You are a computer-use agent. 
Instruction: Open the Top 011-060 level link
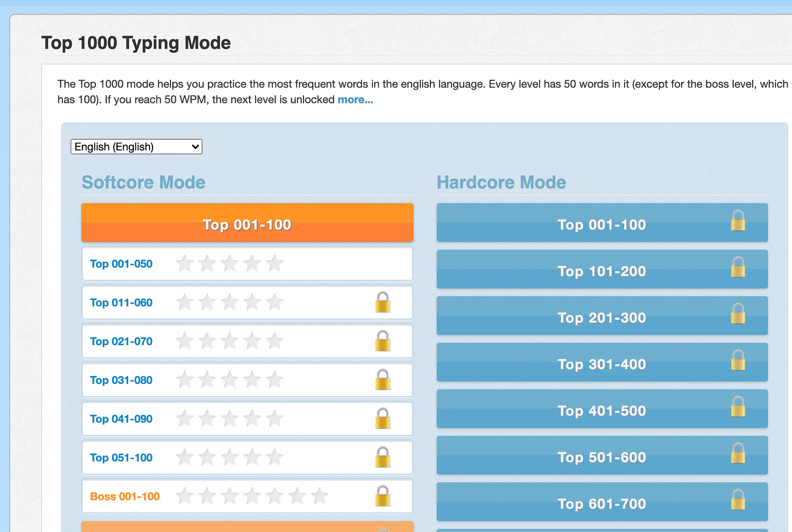click(121, 302)
